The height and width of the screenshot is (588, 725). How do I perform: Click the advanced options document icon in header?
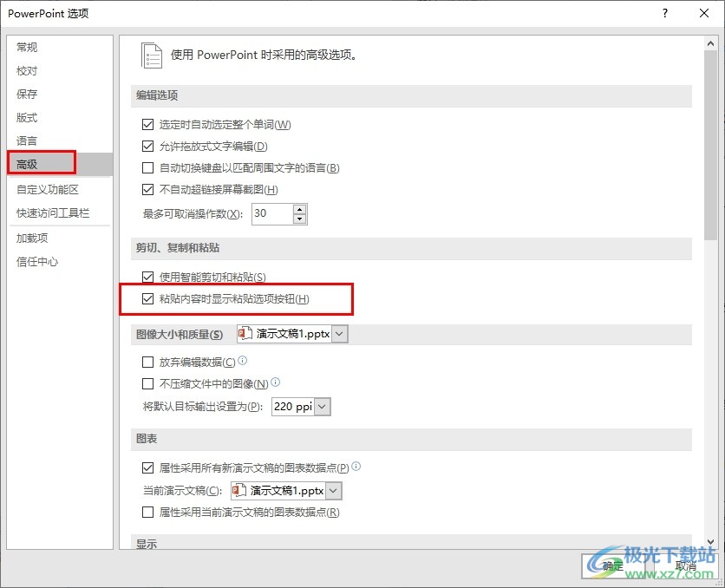(x=152, y=56)
